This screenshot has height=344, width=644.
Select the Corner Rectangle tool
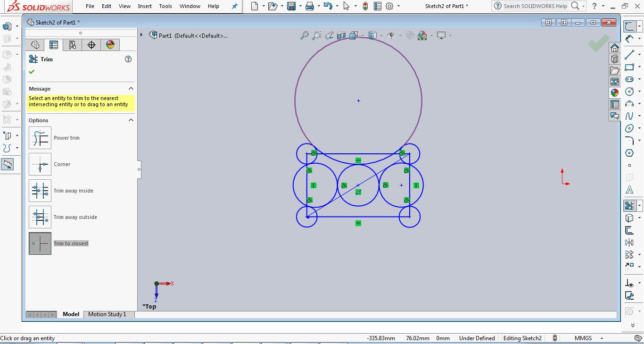click(x=629, y=67)
